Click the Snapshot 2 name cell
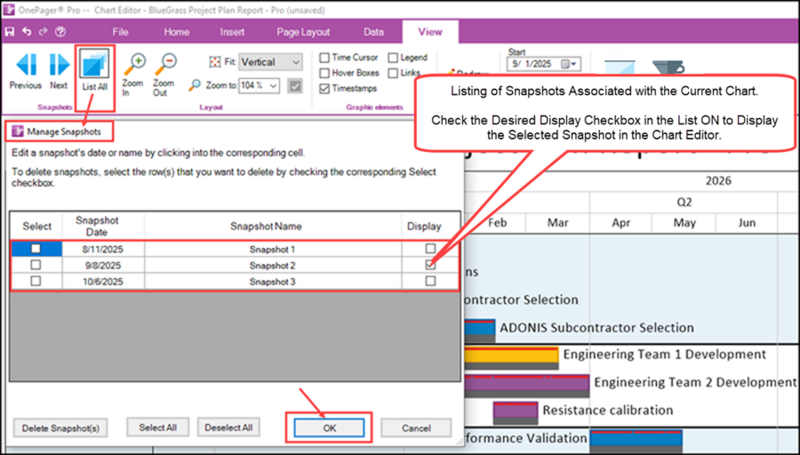Image resolution: width=800 pixels, height=455 pixels. coord(272,265)
